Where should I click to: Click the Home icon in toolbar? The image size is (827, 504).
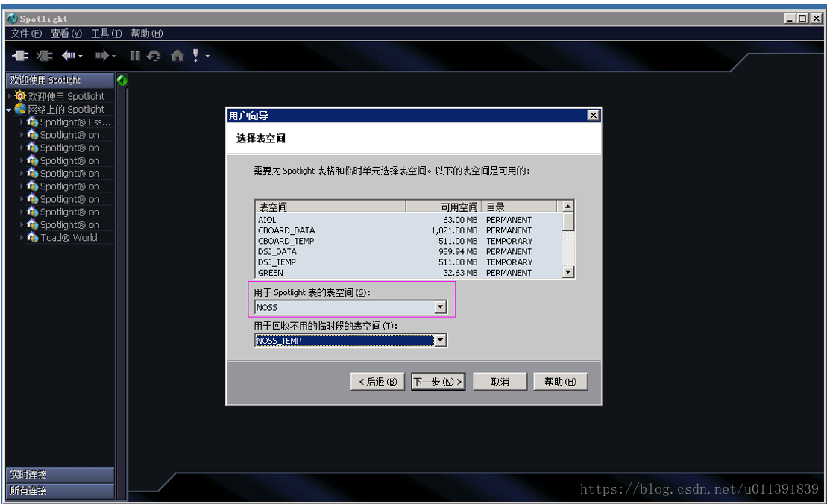pos(177,55)
